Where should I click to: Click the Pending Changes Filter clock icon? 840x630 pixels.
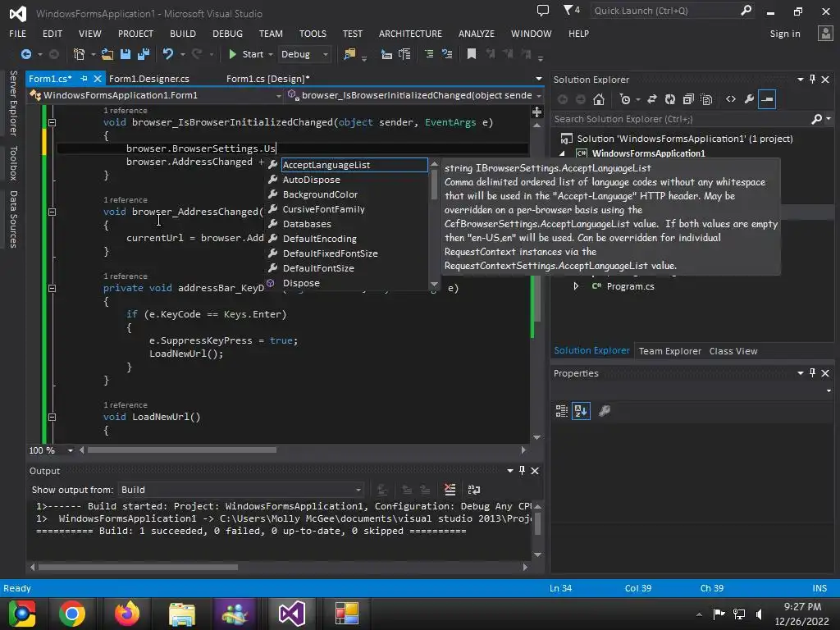(624, 99)
